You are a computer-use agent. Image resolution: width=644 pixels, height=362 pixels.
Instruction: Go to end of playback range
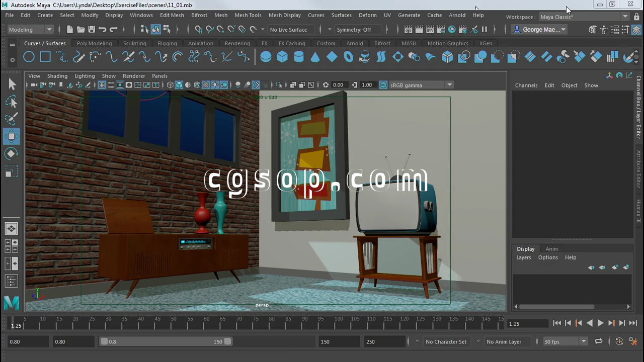633,323
